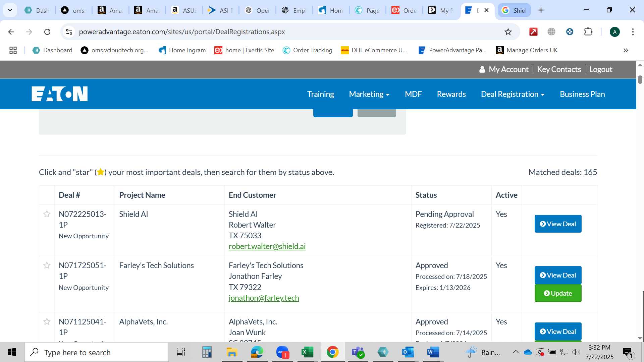Viewport: 644px width, 362px height.
Task: Open the bookmarks apps grid icon
Action: 13,50
